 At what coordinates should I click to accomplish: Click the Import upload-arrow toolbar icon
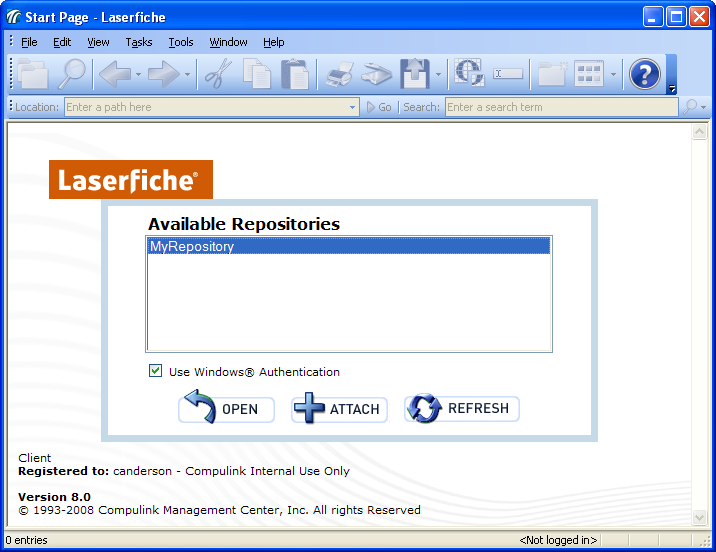[415, 74]
